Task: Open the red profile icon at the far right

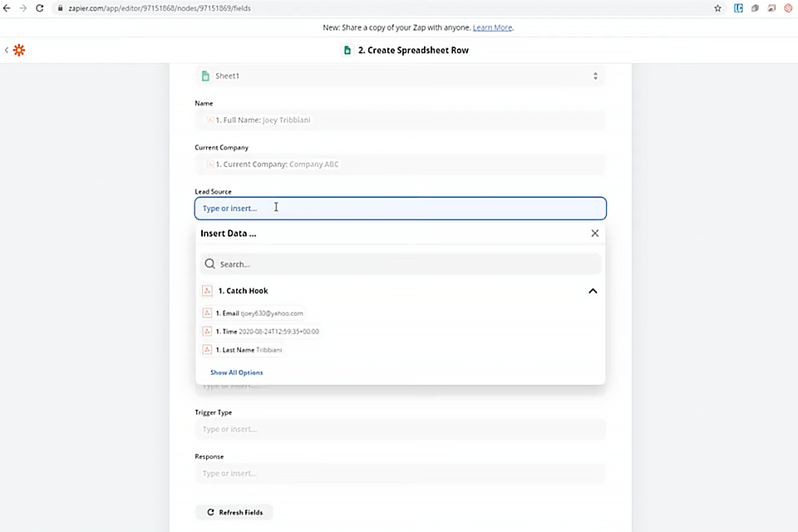Action: click(x=788, y=8)
